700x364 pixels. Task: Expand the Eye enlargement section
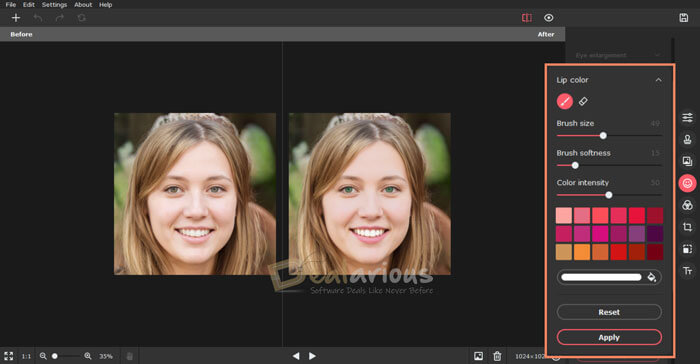tap(618, 55)
